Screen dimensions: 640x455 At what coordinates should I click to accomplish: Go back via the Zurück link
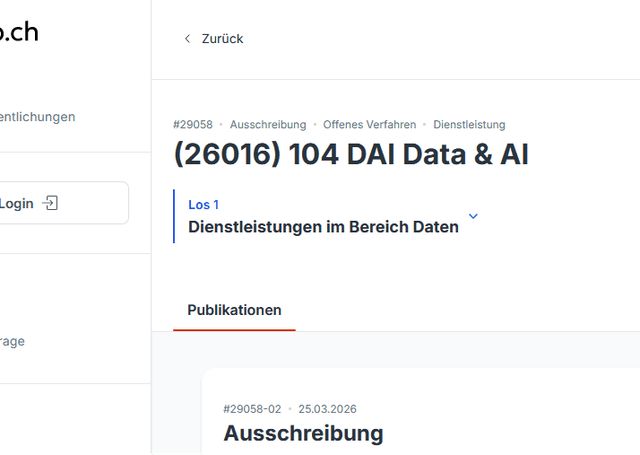pyautogui.click(x=222, y=39)
